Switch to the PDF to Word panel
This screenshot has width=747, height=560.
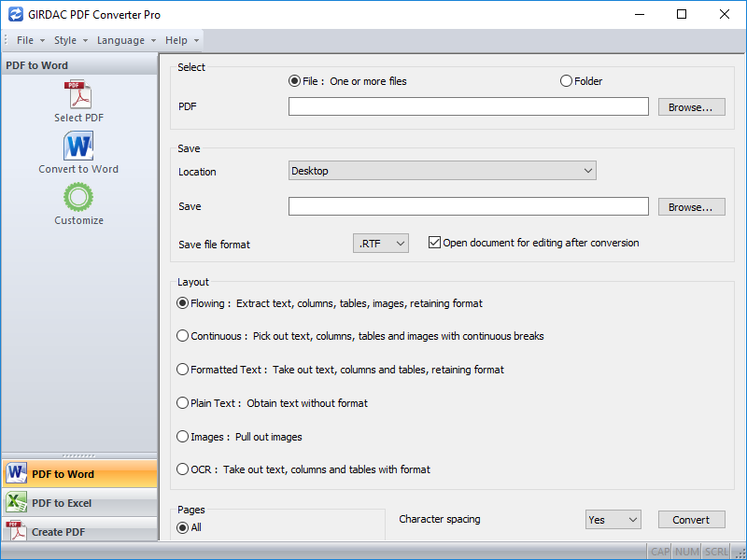click(x=79, y=474)
